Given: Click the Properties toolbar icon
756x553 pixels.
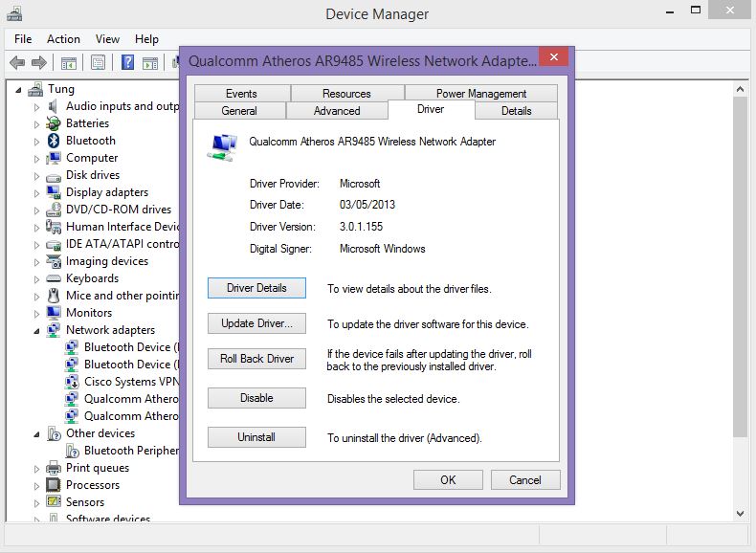Looking at the screenshot, I should coord(98,63).
